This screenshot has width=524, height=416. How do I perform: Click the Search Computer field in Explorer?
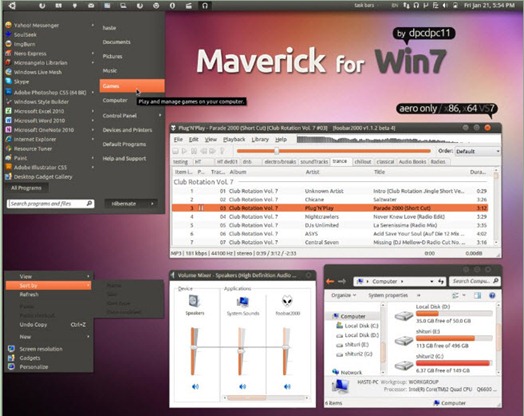tap(475, 281)
